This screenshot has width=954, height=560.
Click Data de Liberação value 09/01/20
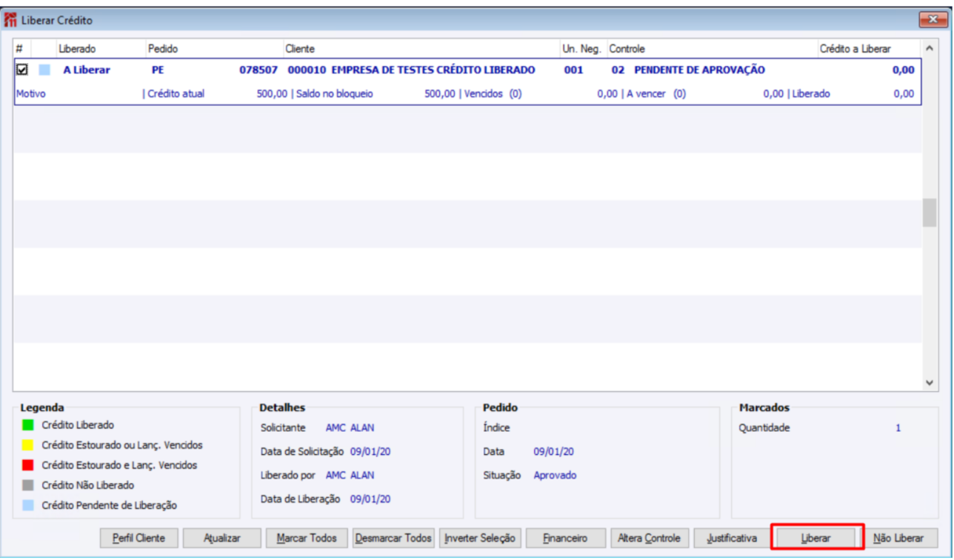(x=370, y=499)
